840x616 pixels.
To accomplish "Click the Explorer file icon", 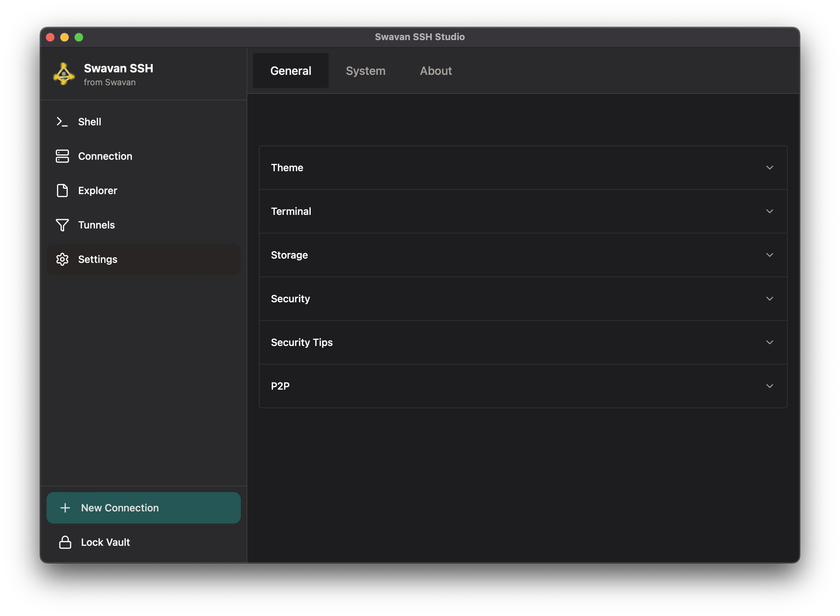I will [62, 191].
